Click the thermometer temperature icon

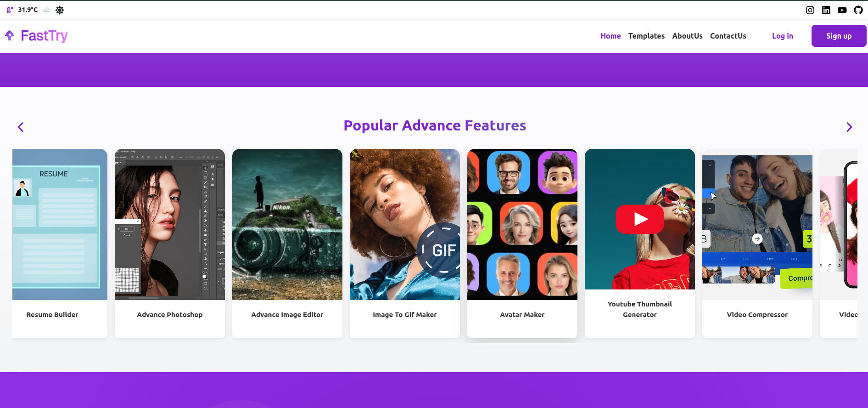(x=10, y=10)
